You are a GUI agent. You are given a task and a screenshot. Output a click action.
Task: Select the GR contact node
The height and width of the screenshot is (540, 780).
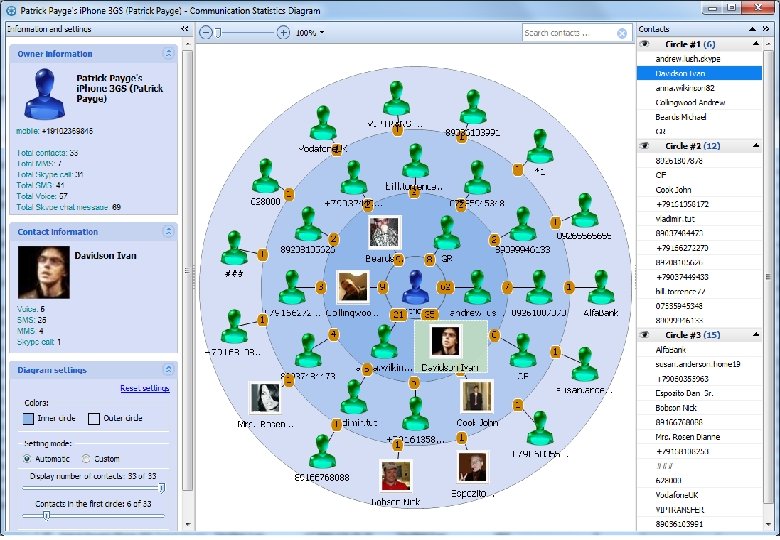tap(447, 232)
